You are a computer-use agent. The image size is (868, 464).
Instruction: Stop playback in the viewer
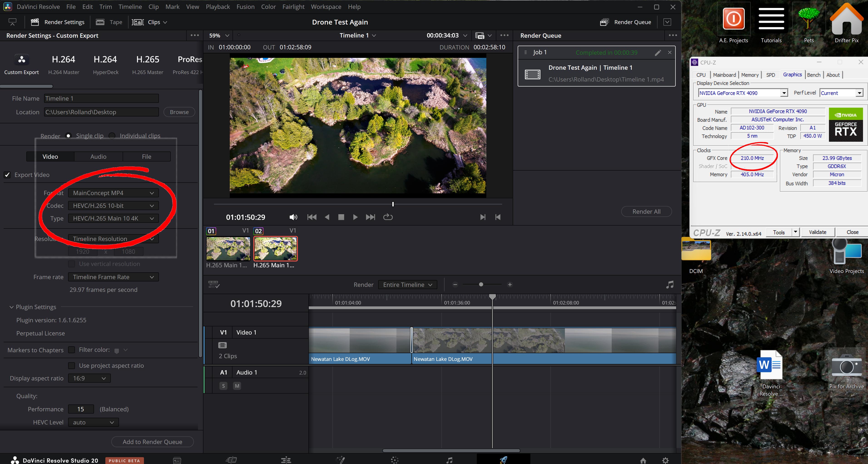(x=341, y=217)
